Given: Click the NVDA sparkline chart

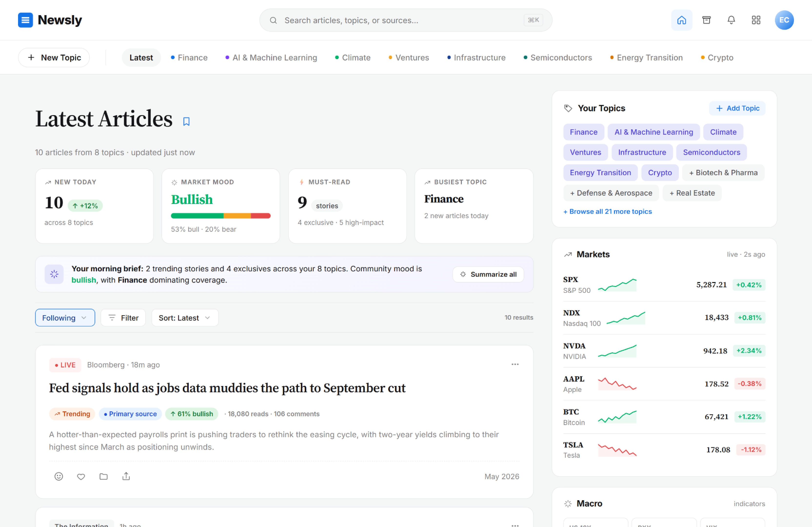Looking at the screenshot, I should (x=617, y=351).
